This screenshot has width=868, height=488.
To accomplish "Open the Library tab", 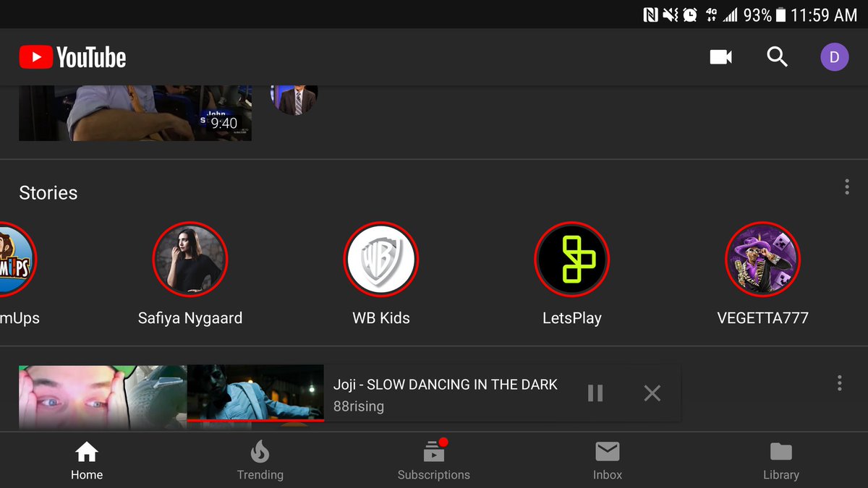I will click(781, 461).
